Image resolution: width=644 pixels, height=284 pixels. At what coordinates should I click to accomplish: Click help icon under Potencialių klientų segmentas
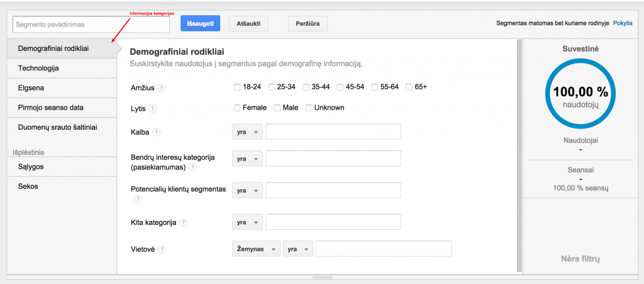coord(137,199)
